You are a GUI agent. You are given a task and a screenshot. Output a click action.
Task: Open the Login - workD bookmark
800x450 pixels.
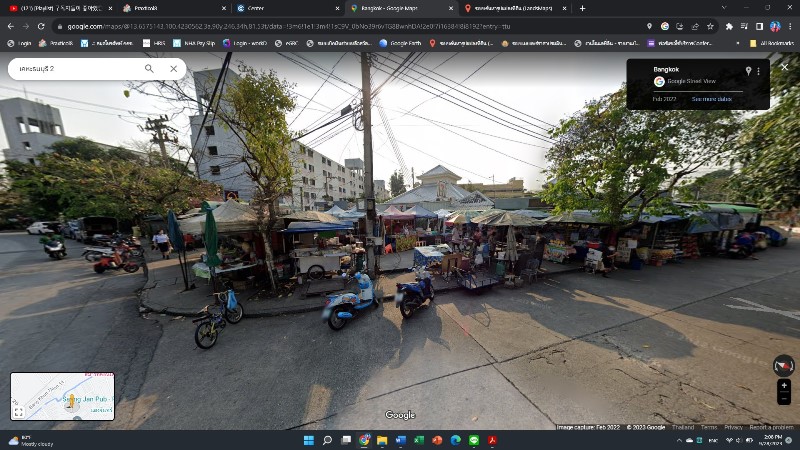pos(245,43)
